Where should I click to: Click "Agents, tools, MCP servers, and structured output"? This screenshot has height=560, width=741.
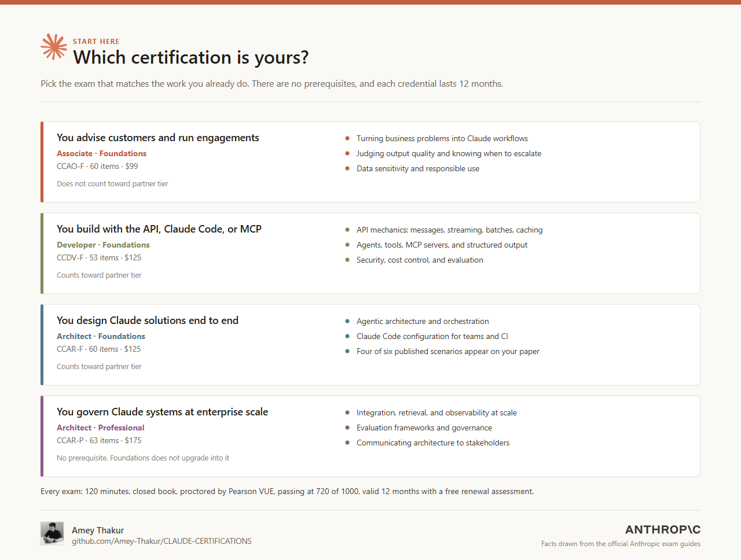442,245
